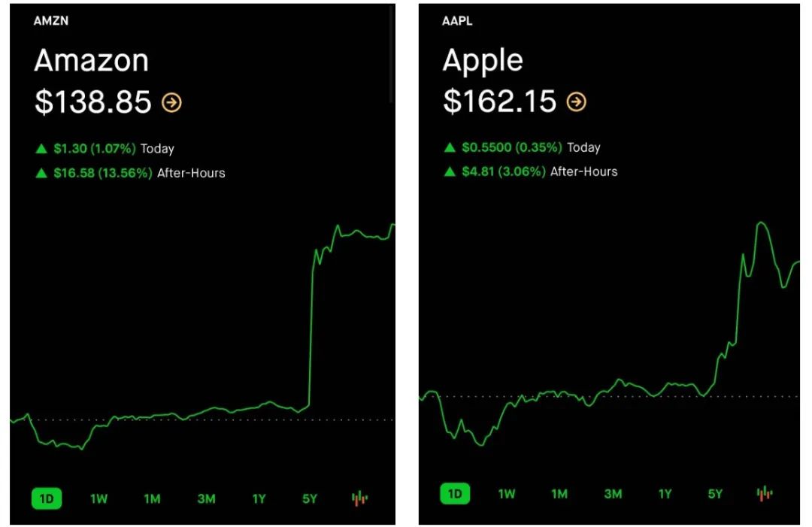812x527 pixels.
Task: Switch Amazon chart to 5Y range
Action: click(x=310, y=498)
